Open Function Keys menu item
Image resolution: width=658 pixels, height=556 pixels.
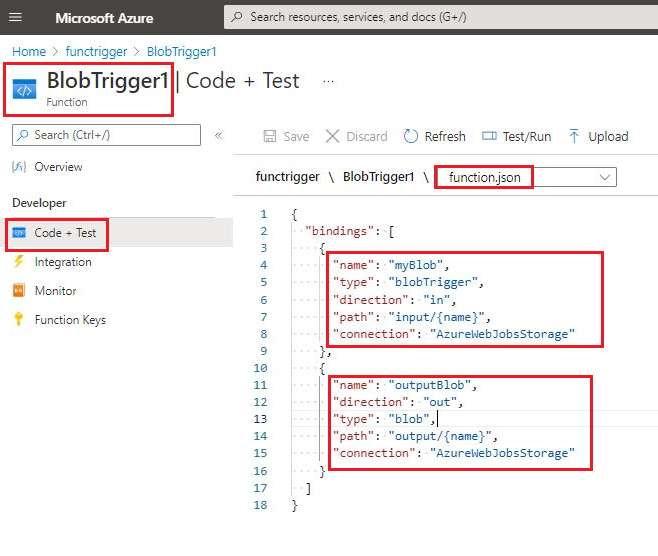click(70, 320)
